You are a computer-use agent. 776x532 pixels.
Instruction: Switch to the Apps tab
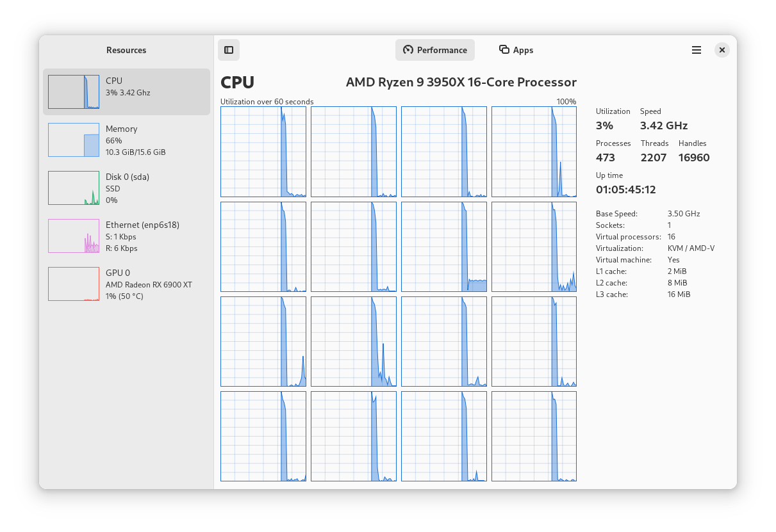[516, 50]
